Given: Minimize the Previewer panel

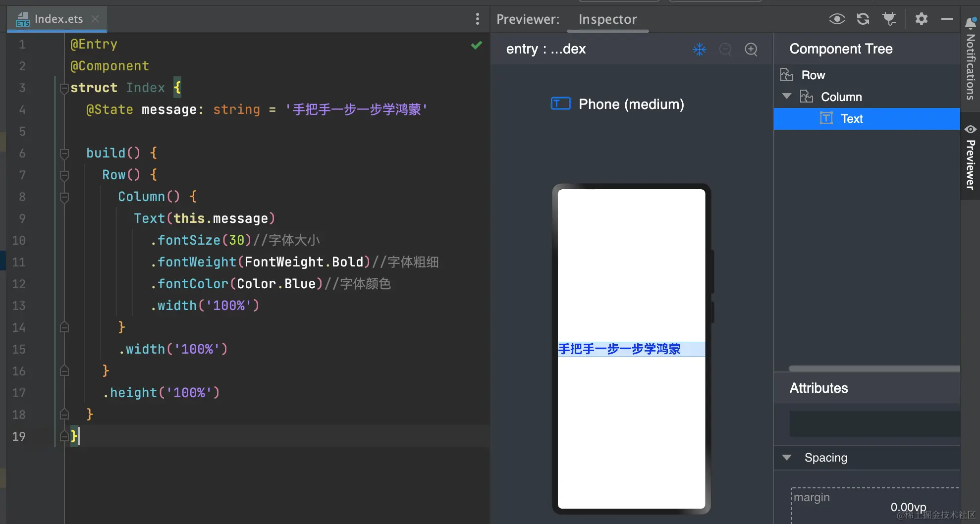Looking at the screenshot, I should pyautogui.click(x=947, y=19).
